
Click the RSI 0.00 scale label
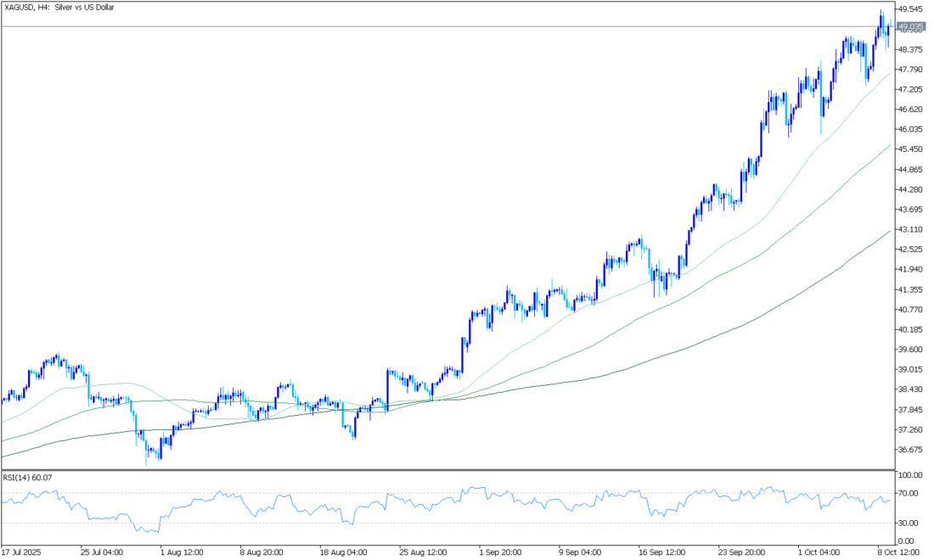(x=907, y=540)
